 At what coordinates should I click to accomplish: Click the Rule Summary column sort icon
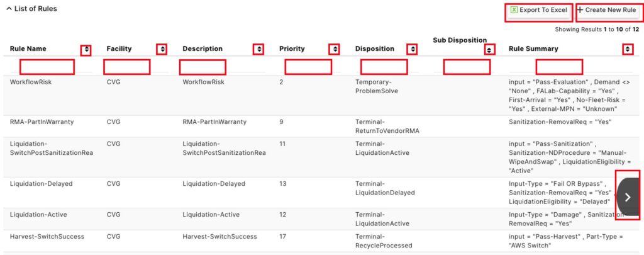tap(628, 49)
